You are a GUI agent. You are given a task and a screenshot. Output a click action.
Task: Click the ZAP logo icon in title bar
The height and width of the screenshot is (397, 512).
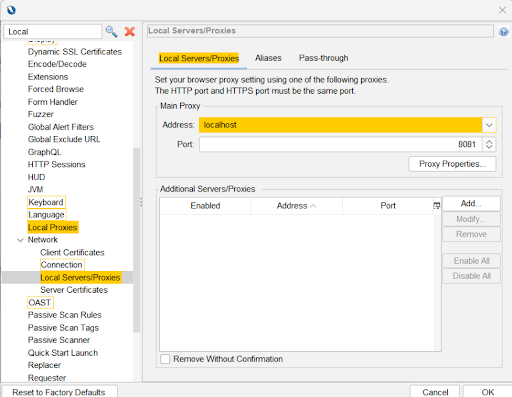[11, 10]
